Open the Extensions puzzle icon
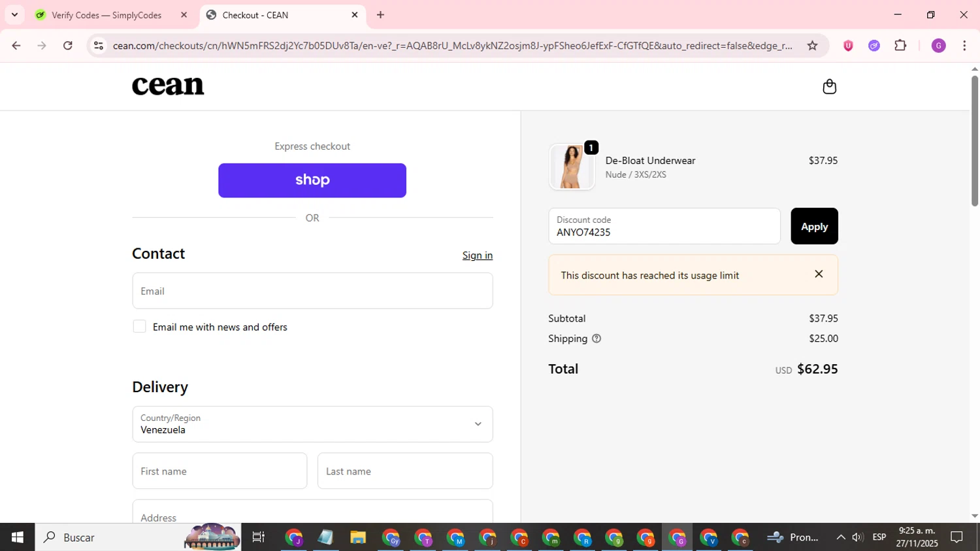The width and height of the screenshot is (980, 551). coord(900,46)
